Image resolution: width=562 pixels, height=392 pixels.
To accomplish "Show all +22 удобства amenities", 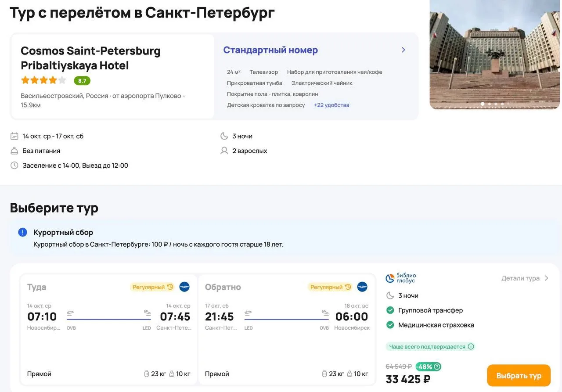I will point(331,105).
